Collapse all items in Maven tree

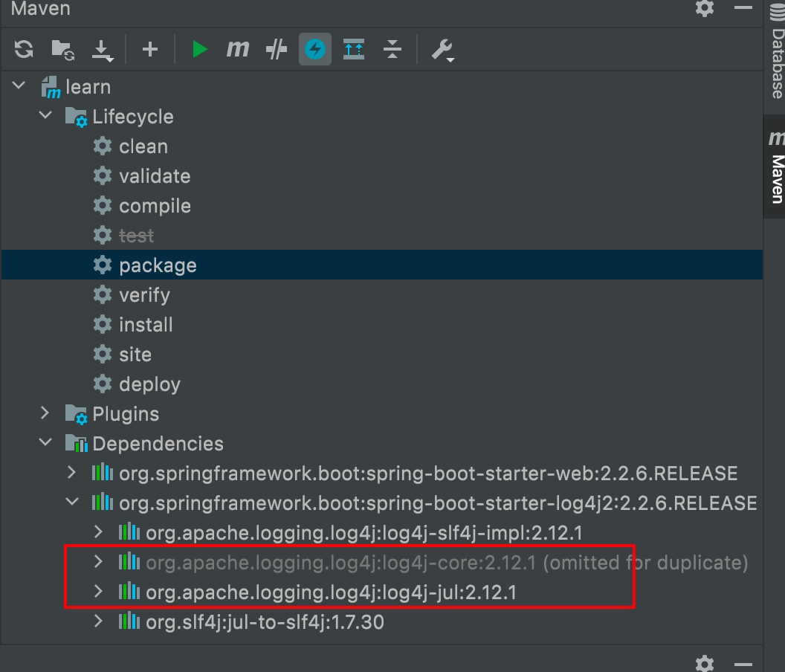point(392,49)
